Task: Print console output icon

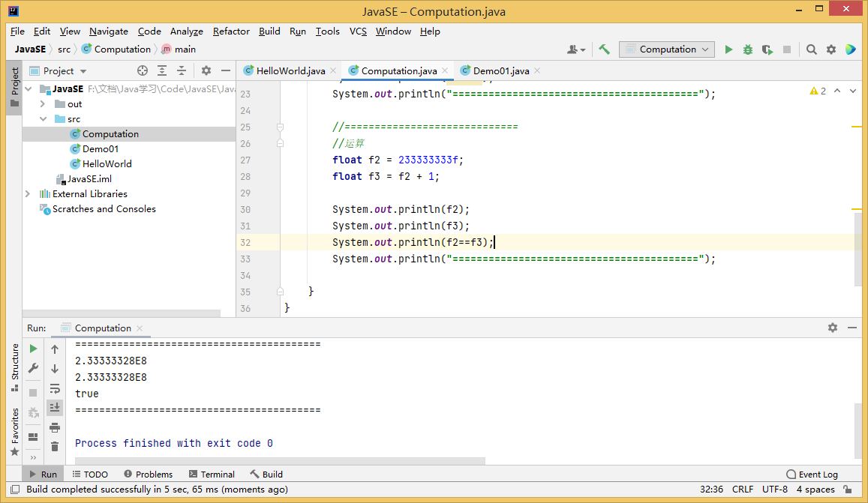Action: click(55, 427)
